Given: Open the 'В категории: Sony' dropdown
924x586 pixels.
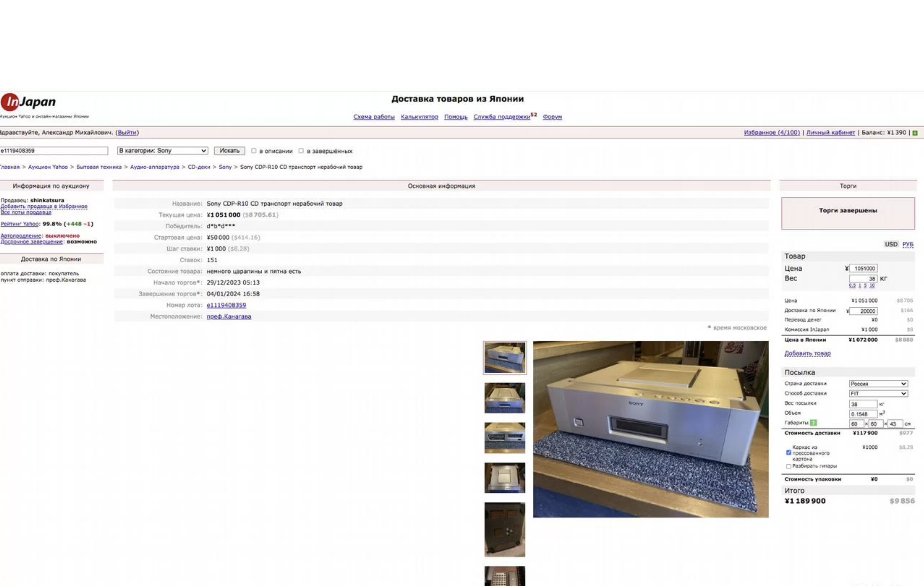Looking at the screenshot, I should click(x=163, y=151).
